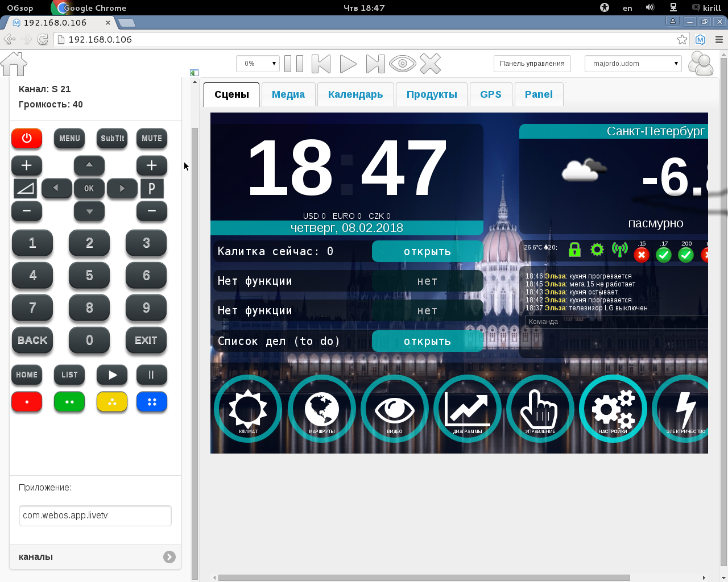This screenshot has height=582, width=728.
Task: Open the Настройки gears icon
Action: tap(613, 409)
